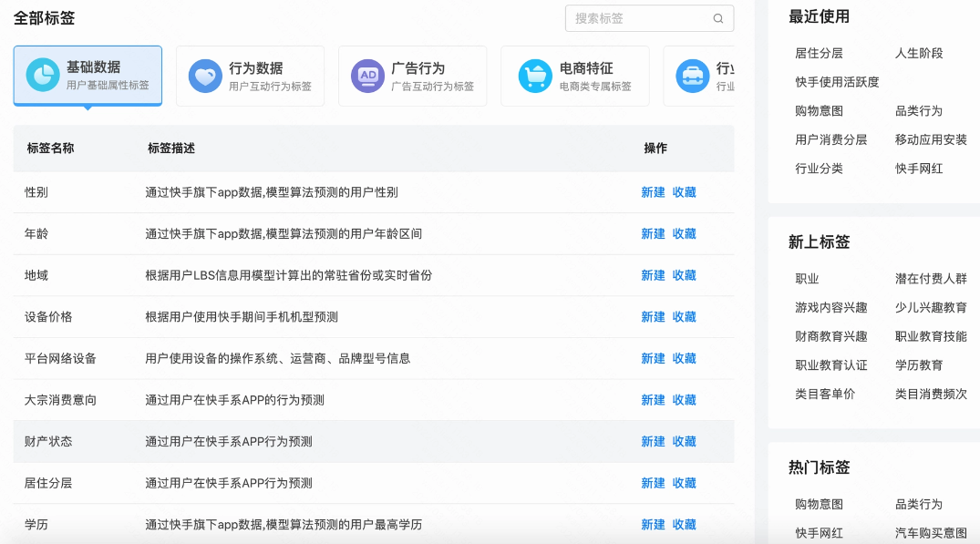Viewport: 980px width, 544px height.
Task: Click 收藏 on the 年龄 row
Action: 685,233
